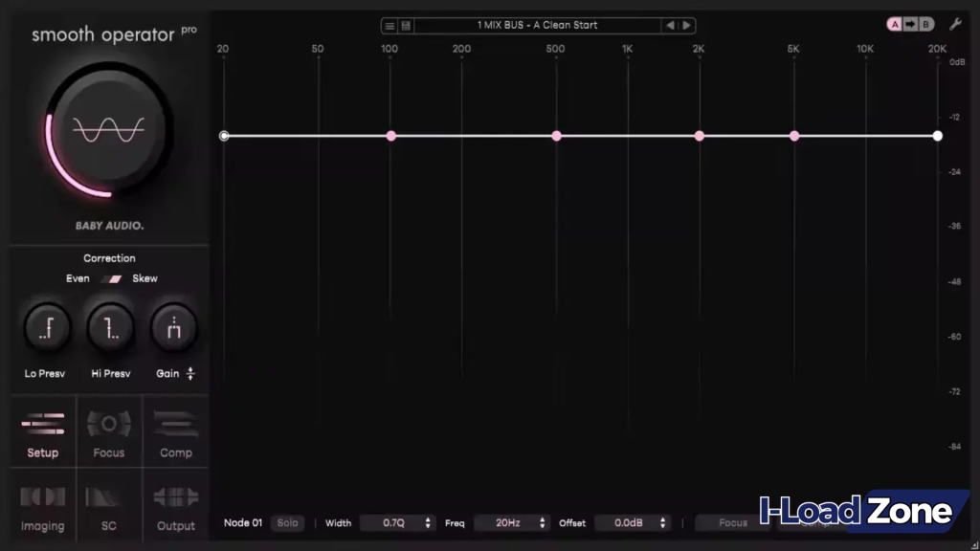Click the Skew label
The image size is (980, 551).
pyautogui.click(x=145, y=278)
